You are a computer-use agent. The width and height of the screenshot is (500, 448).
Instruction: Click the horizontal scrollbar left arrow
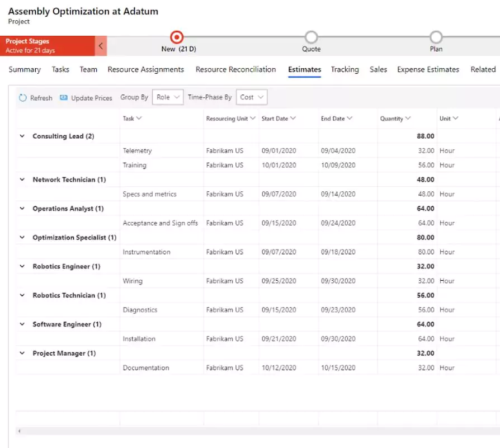click(20, 431)
